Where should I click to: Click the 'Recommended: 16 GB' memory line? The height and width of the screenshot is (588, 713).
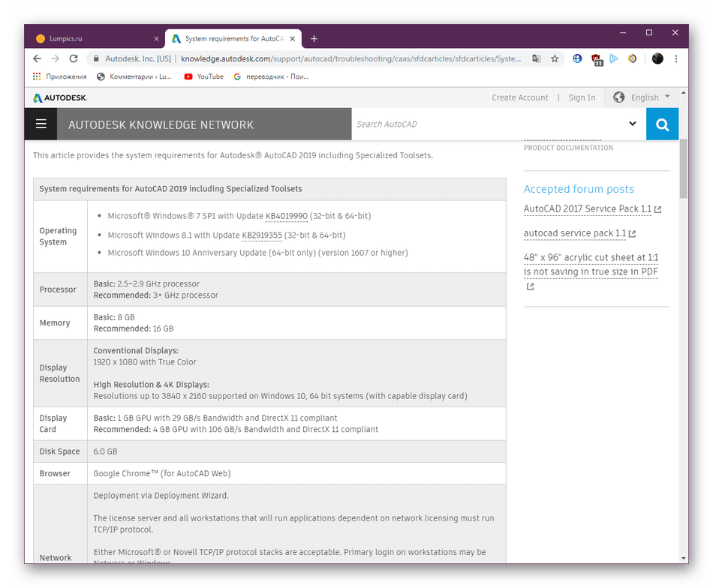tap(134, 328)
